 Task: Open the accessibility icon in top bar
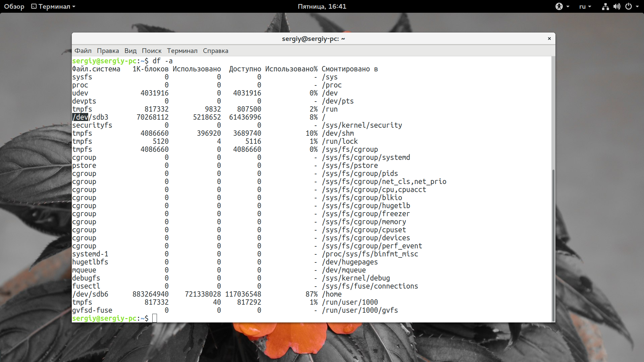pyautogui.click(x=559, y=6)
